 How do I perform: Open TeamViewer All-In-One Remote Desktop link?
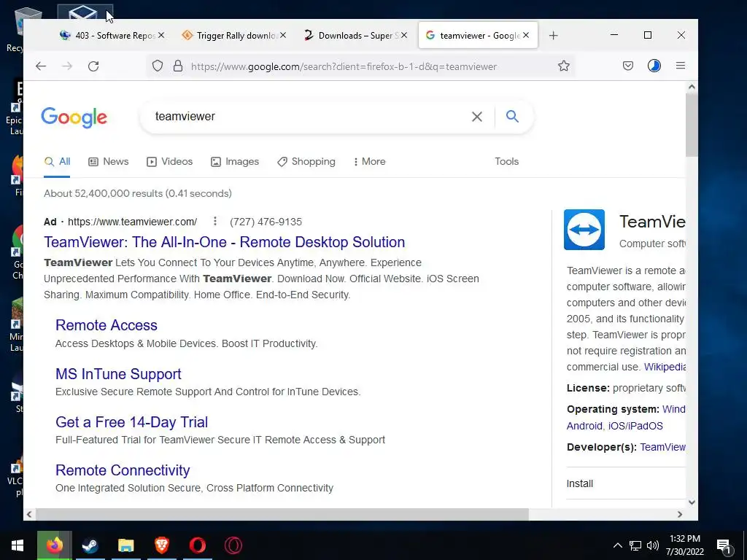[x=225, y=242]
